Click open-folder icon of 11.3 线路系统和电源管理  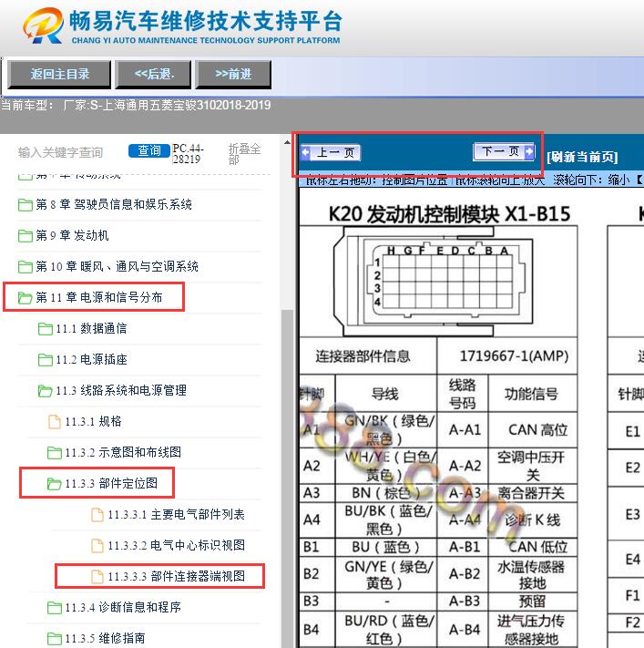45,391
